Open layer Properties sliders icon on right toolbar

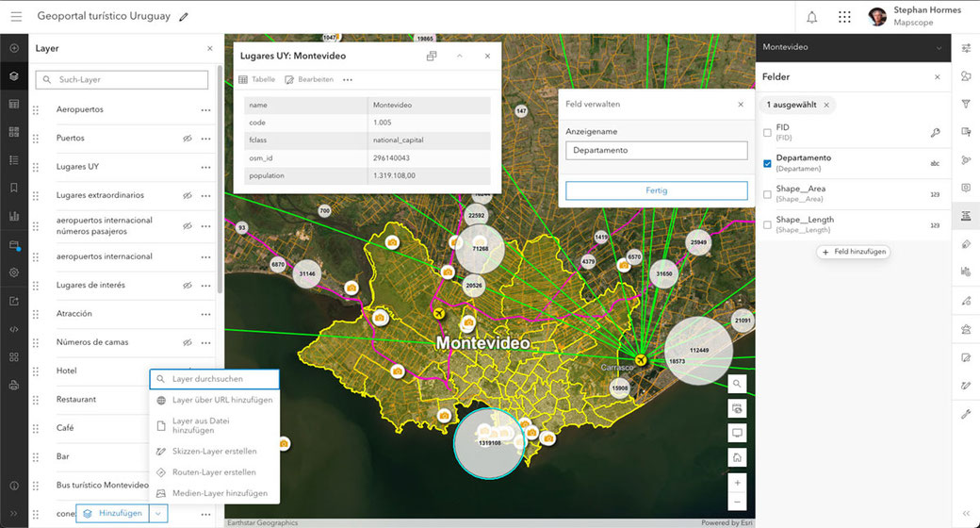coord(966,48)
